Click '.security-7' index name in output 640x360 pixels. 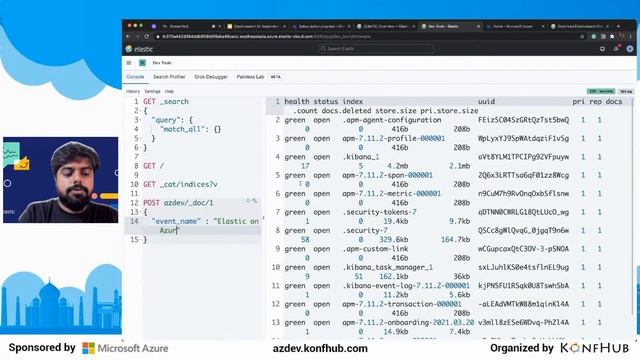[x=365, y=231]
